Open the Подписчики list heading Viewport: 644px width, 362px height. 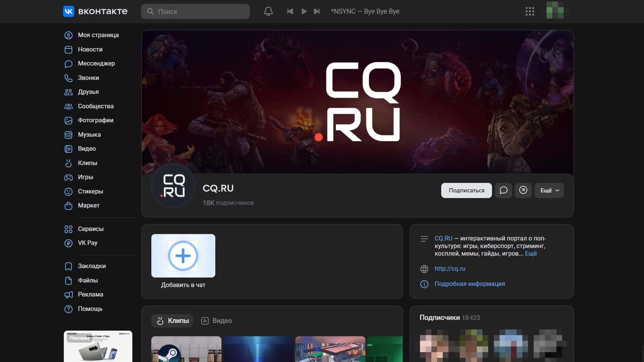coord(440,318)
